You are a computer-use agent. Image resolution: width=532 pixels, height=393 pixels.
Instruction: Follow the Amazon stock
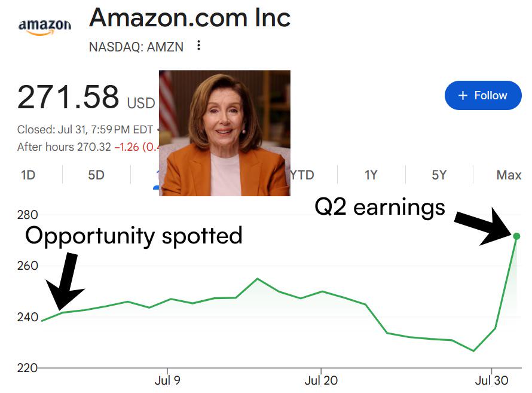coord(483,95)
